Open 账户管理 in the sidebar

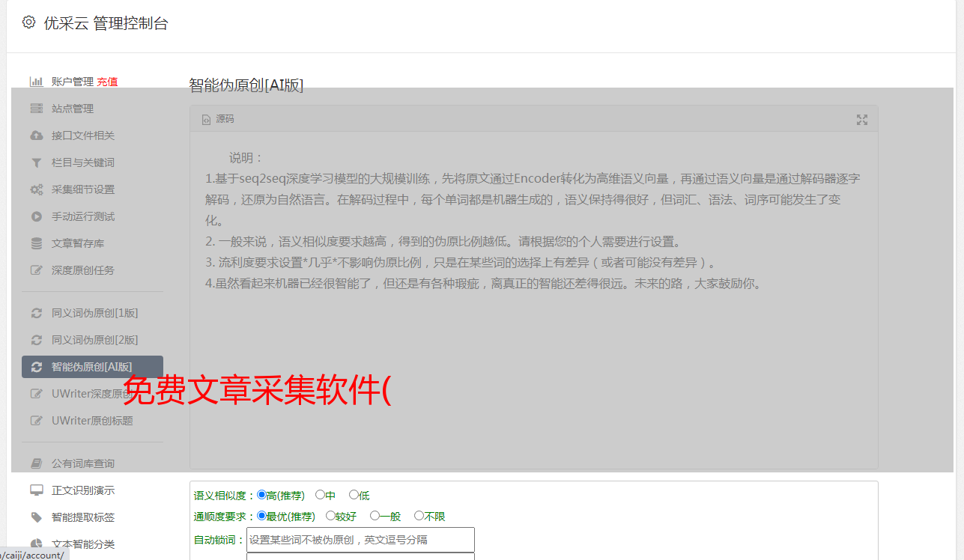tap(73, 82)
